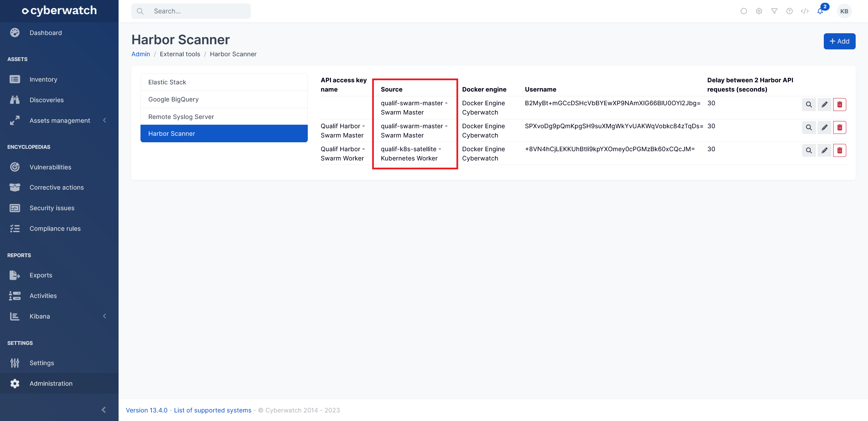Open the help question mark icon
Image resolution: width=868 pixels, height=421 pixels.
[x=790, y=11]
